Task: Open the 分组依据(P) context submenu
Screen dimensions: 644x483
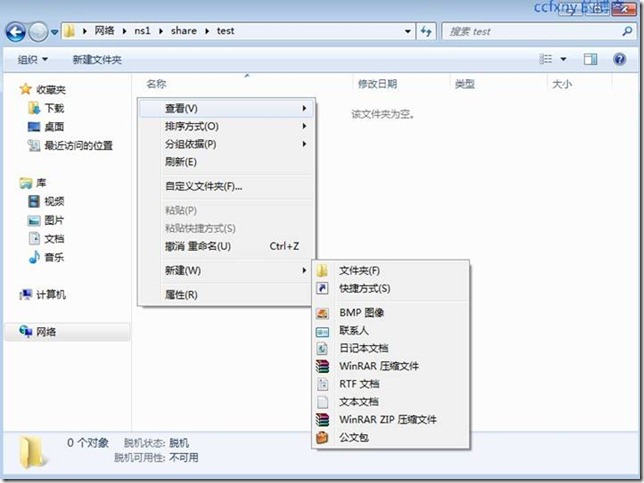Action: (x=227, y=144)
